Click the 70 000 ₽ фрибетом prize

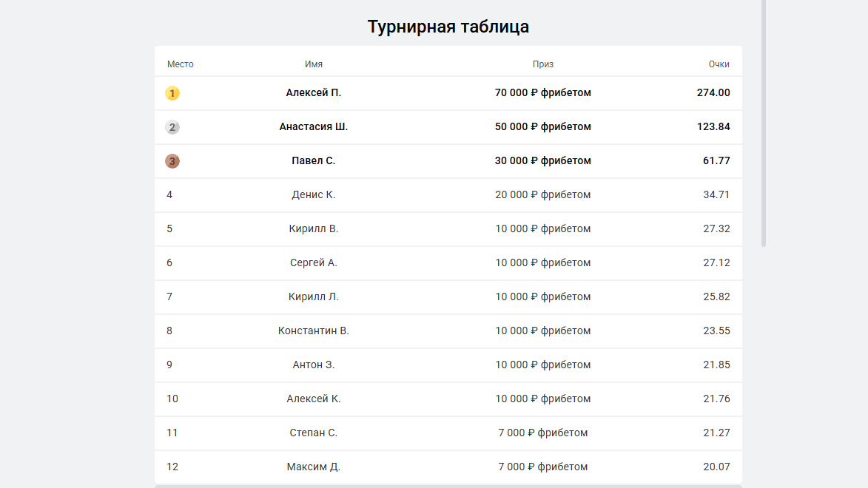543,93
